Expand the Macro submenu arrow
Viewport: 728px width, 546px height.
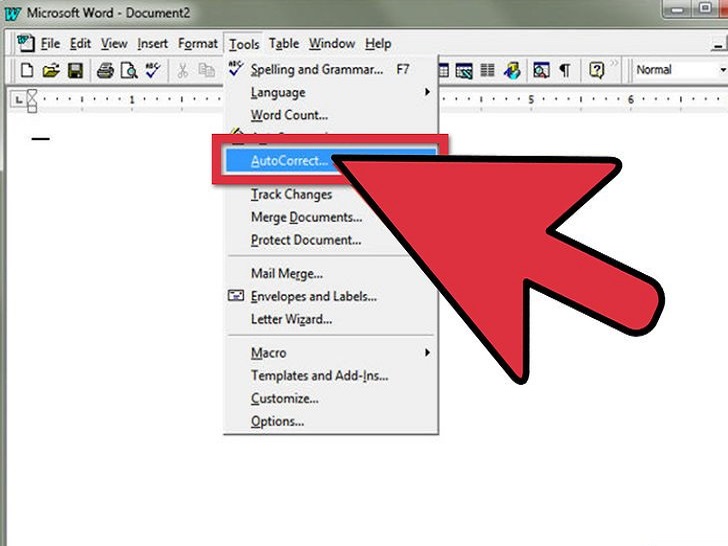click(x=427, y=353)
